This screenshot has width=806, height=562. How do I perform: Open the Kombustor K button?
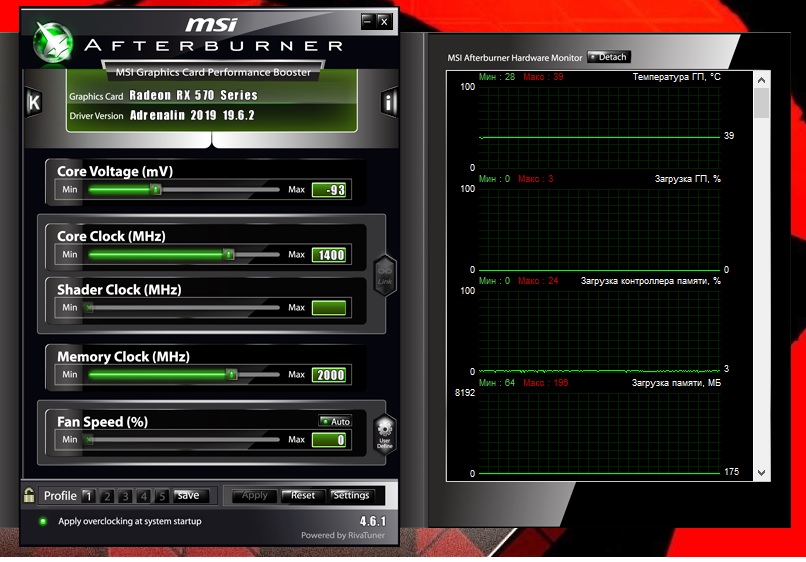33,102
